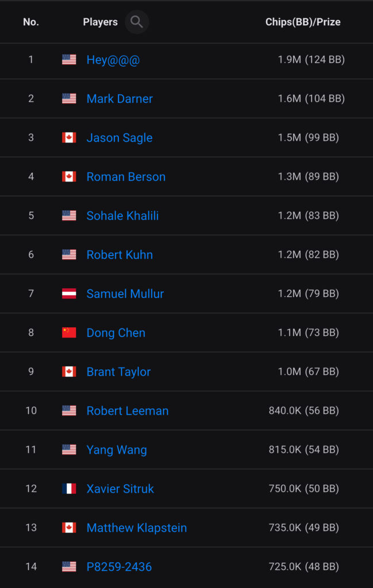
Task: Open Roman Berson's player profile
Action: coord(126,177)
